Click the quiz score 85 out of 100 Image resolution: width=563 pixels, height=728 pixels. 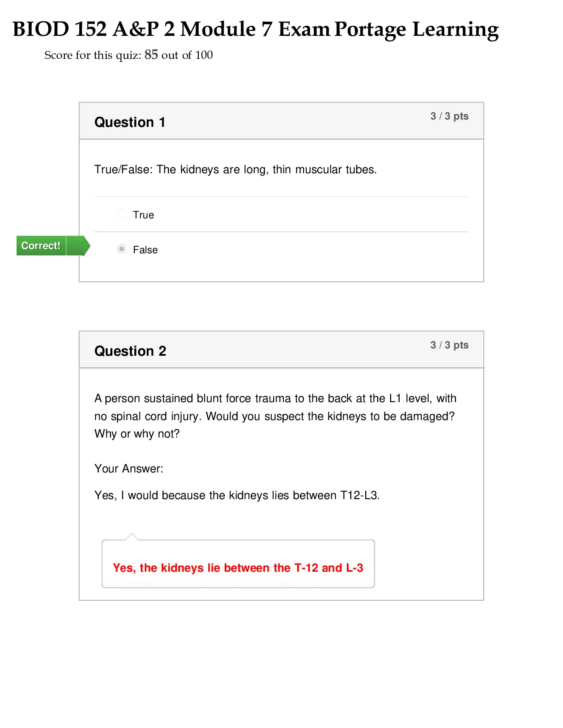[x=178, y=55]
